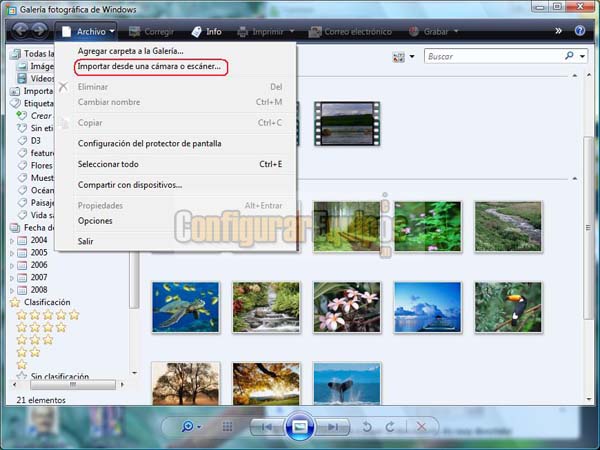Click the Forward navigation arrow

39,31
